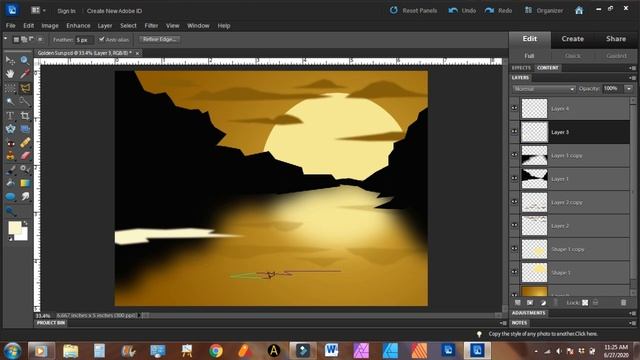Select the Cookie Cutter tool

coord(10,129)
